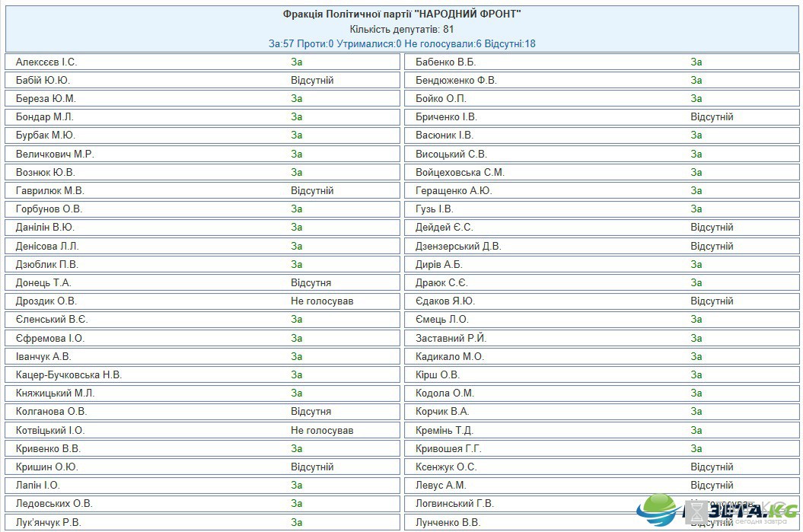Select the name Левус А.М.
The height and width of the screenshot is (532, 803).
click(x=441, y=486)
